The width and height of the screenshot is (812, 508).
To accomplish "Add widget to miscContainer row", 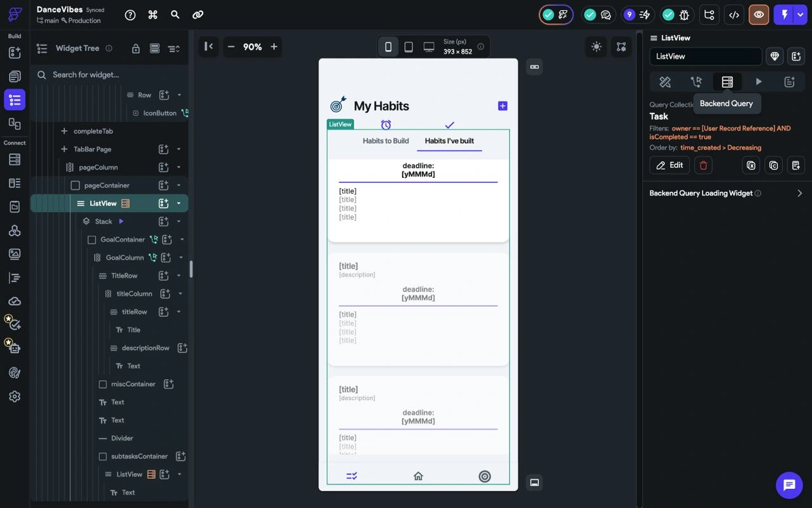I will click(169, 384).
